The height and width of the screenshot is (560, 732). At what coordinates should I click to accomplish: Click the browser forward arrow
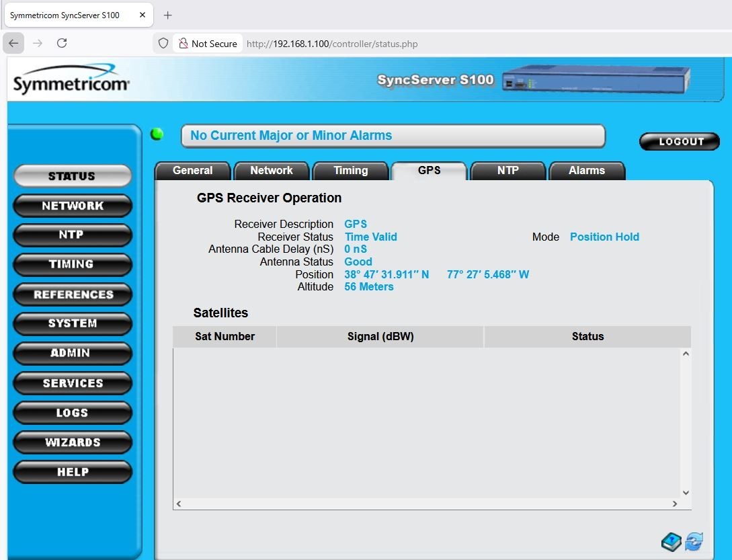point(38,44)
